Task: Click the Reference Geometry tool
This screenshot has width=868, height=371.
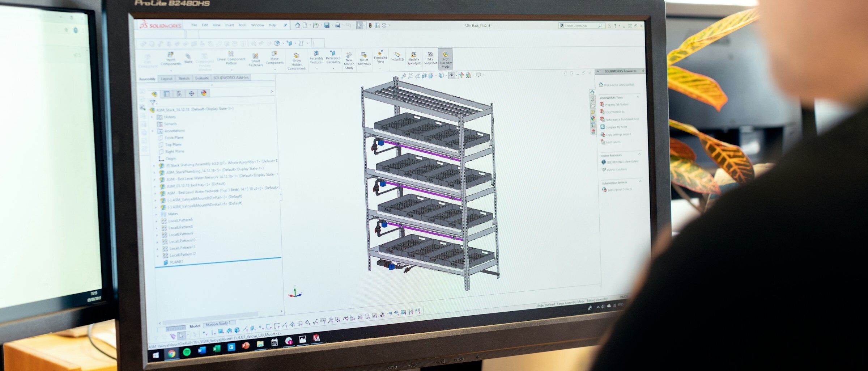Action: 333,58
